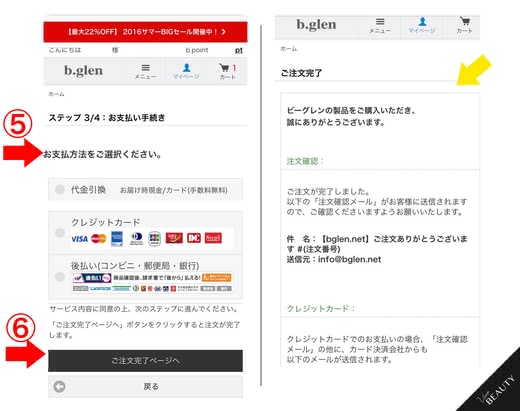Click the Mastercard logo
The image size is (520, 411).
[99, 238]
